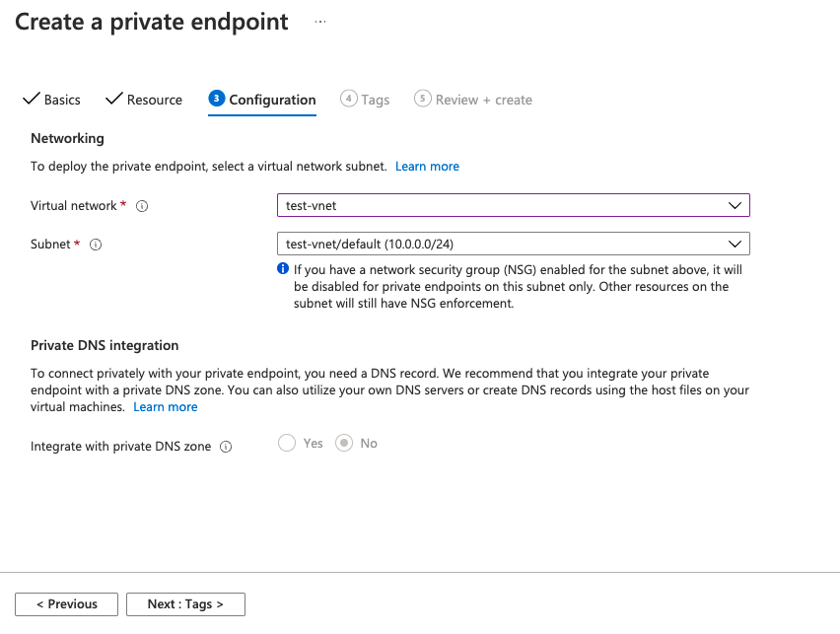
Task: Click the Virtual network info icon
Action: tap(142, 206)
